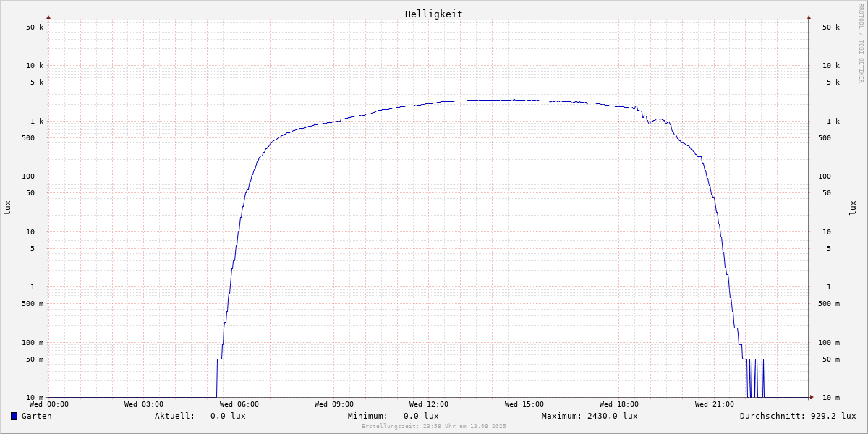This screenshot has height=434, width=868.
Task: Click the Garten legend label
Action: point(36,416)
